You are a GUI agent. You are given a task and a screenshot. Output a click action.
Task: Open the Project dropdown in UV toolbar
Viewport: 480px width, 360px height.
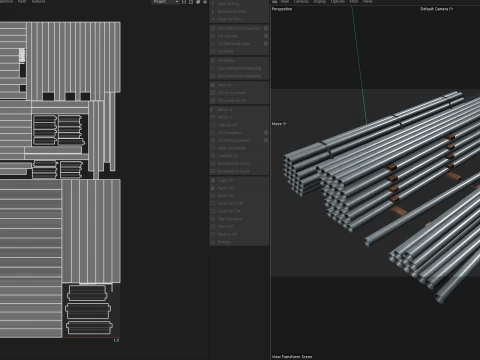click(x=166, y=2)
